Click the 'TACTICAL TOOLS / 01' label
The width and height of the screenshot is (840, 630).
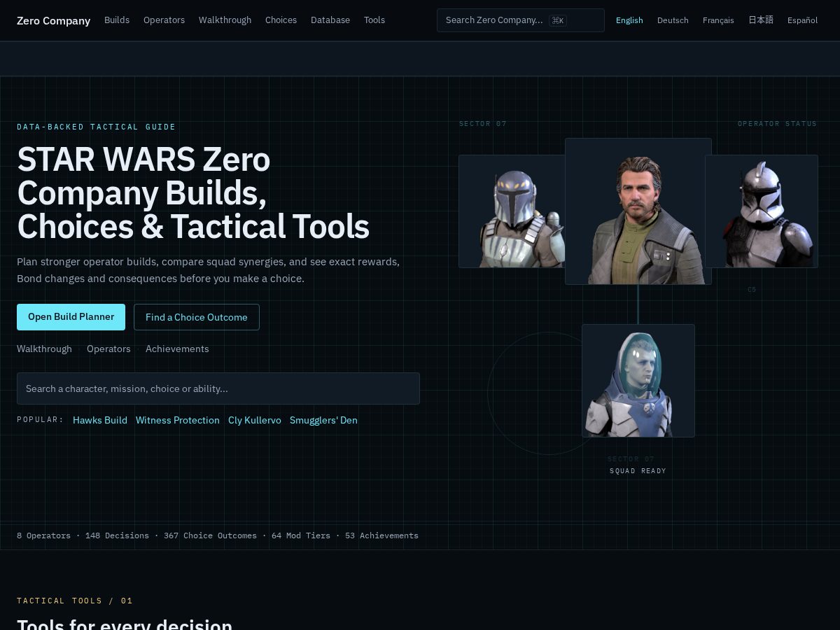point(75,601)
